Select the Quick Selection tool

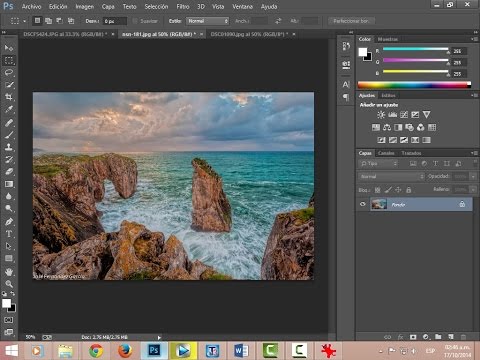coord(9,85)
